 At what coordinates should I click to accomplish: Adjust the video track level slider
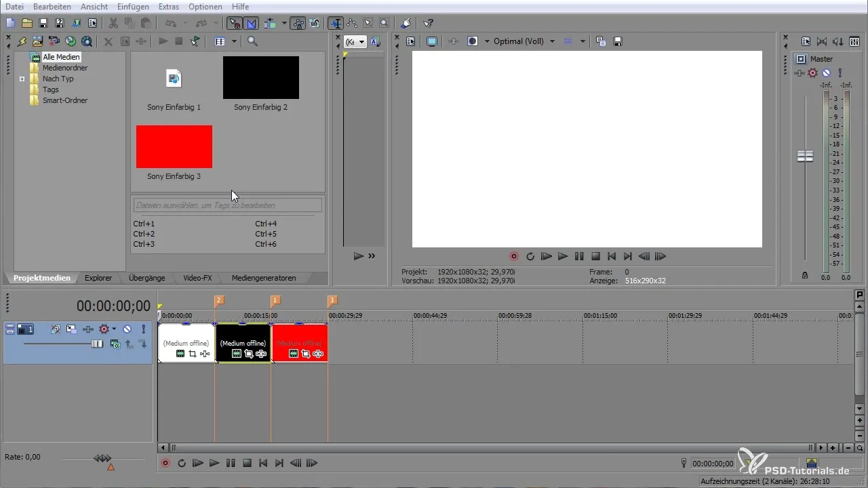click(x=97, y=344)
